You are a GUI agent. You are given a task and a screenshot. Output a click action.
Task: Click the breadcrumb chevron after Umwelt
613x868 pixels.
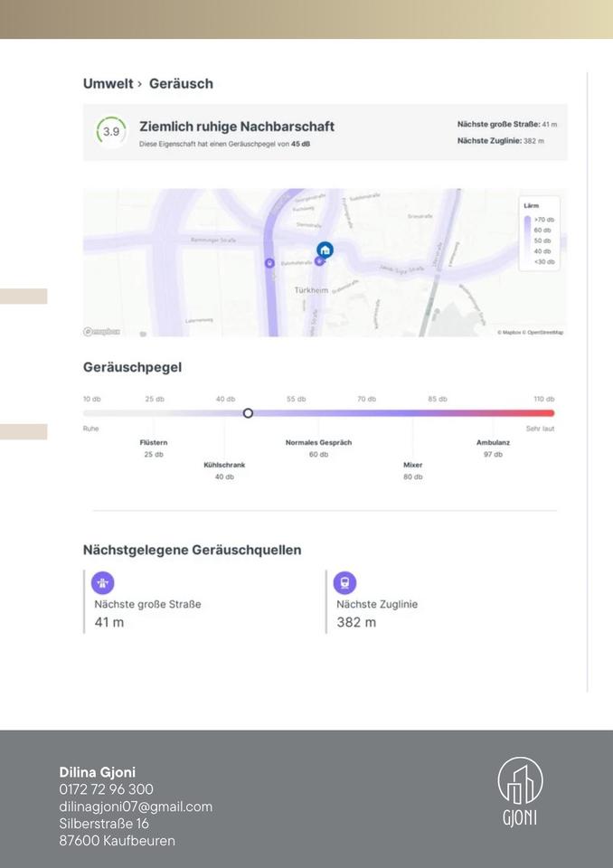[140, 84]
